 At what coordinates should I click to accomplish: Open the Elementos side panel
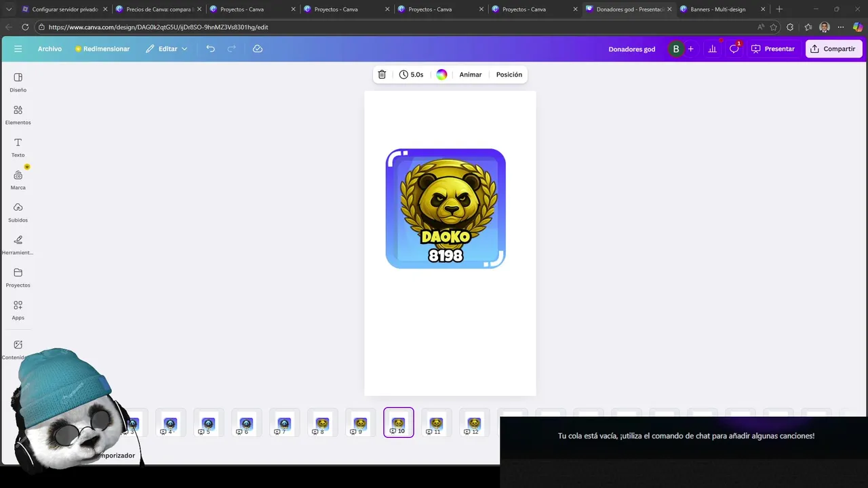pyautogui.click(x=18, y=115)
